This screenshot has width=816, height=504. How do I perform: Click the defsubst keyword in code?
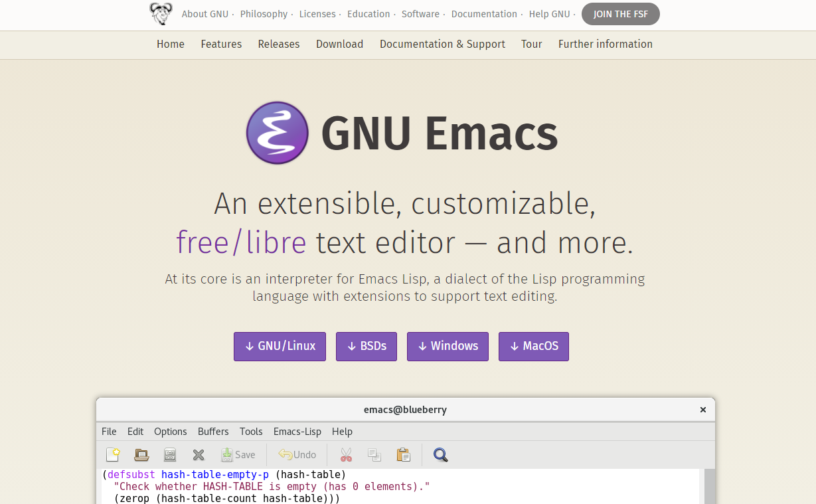pos(131,475)
